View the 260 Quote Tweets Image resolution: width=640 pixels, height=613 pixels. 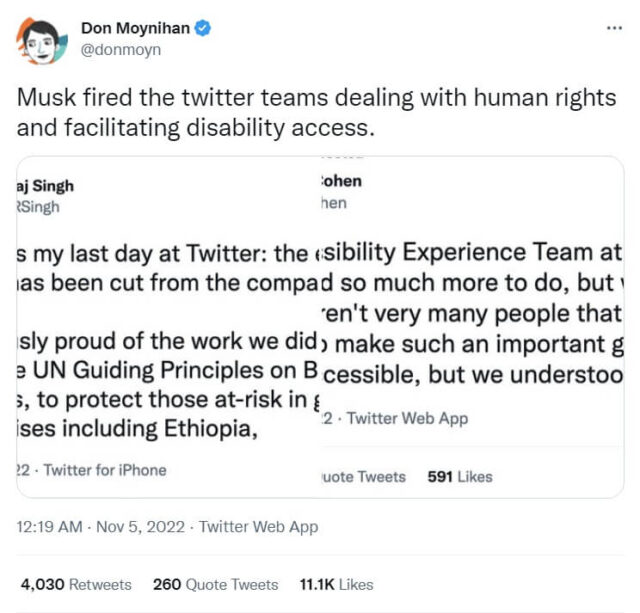(215, 584)
